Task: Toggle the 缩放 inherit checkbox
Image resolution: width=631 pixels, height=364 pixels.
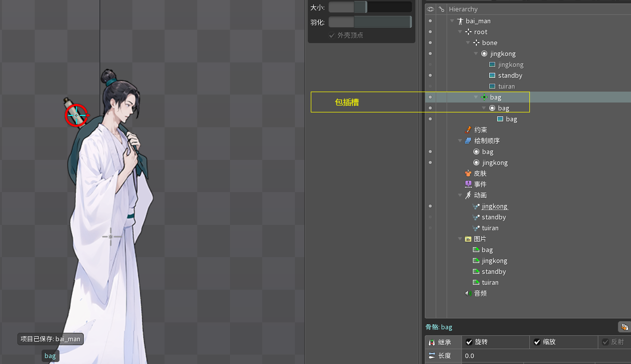Action: point(537,342)
